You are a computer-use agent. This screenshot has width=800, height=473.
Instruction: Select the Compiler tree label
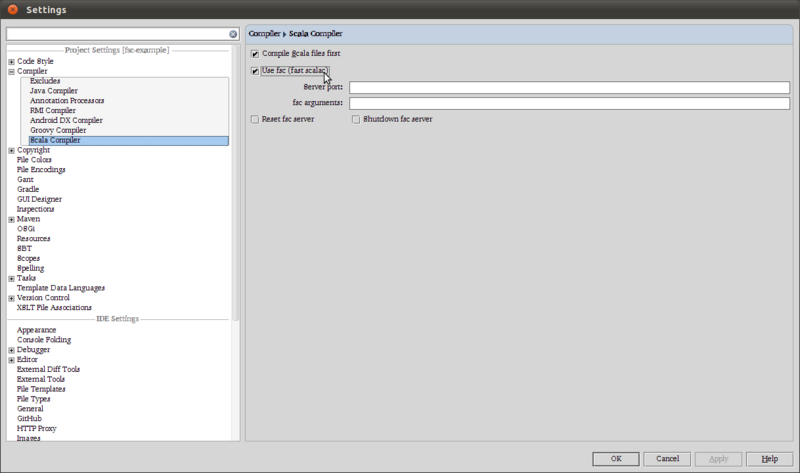[32, 71]
